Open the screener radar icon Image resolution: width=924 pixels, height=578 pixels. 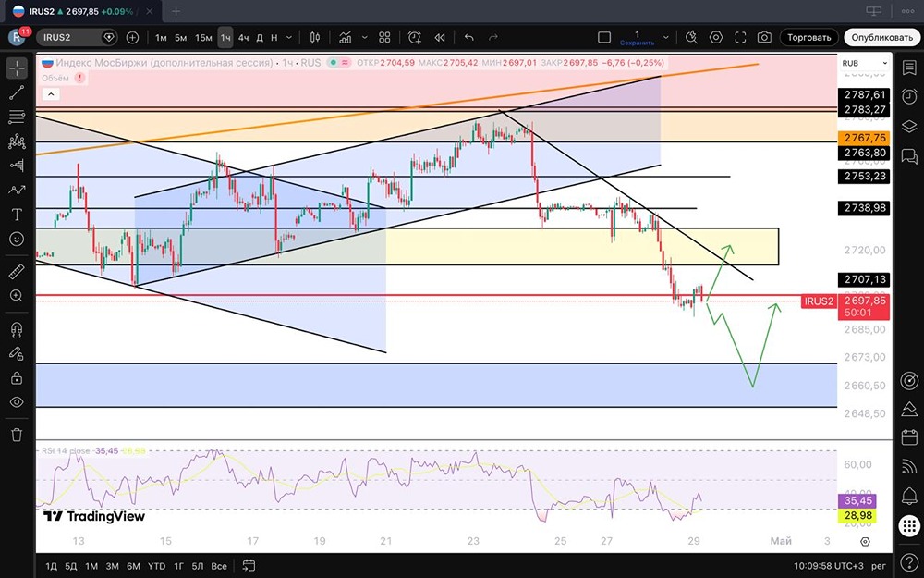tap(909, 380)
